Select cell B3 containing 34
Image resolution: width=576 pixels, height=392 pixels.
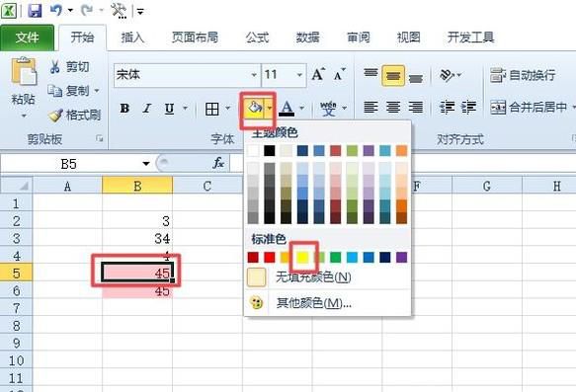(x=137, y=239)
